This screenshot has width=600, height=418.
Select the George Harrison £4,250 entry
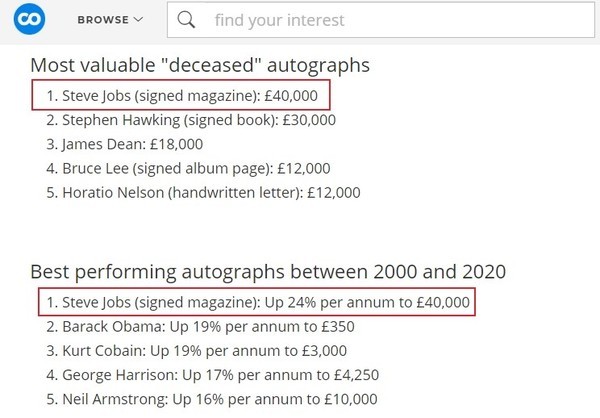(212, 375)
